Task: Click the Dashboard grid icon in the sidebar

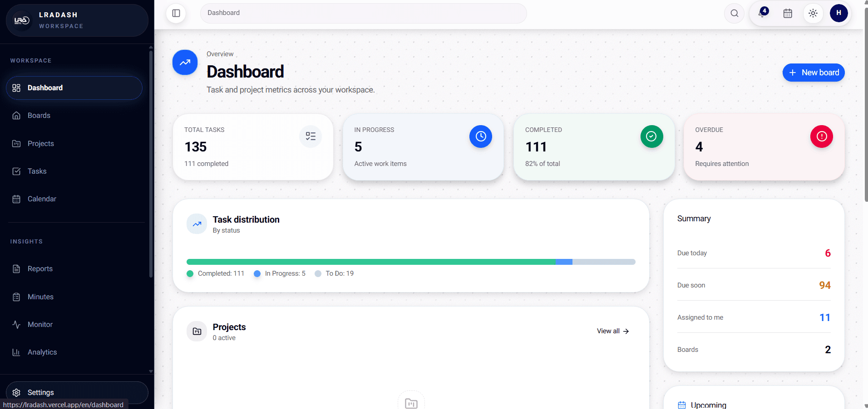Action: [16, 88]
